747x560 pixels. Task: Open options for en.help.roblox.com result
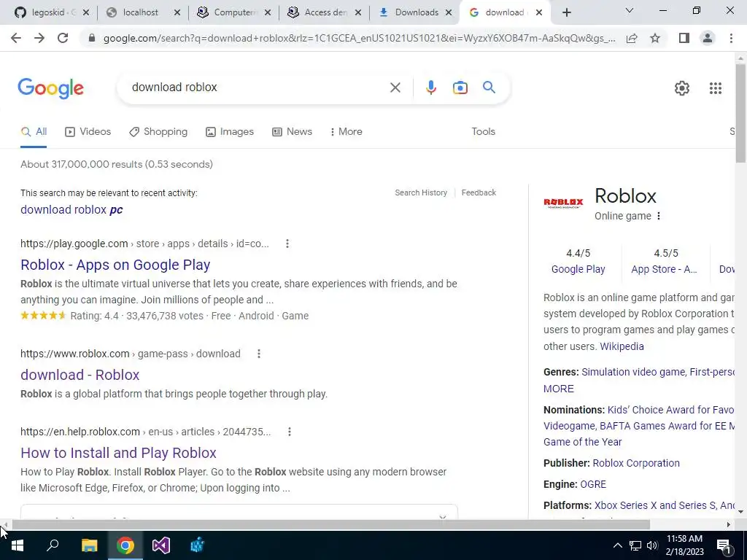[x=289, y=432]
